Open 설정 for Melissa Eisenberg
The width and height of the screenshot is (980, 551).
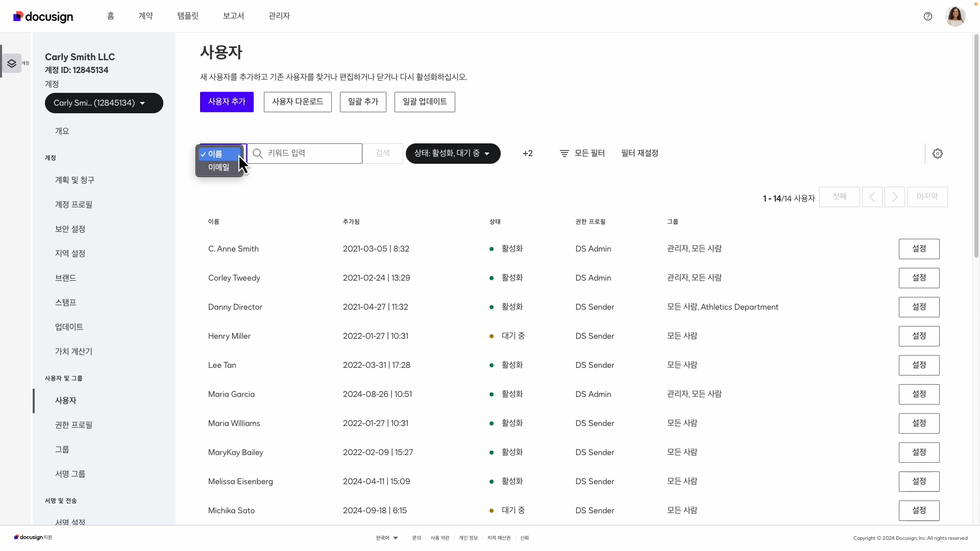point(919,482)
